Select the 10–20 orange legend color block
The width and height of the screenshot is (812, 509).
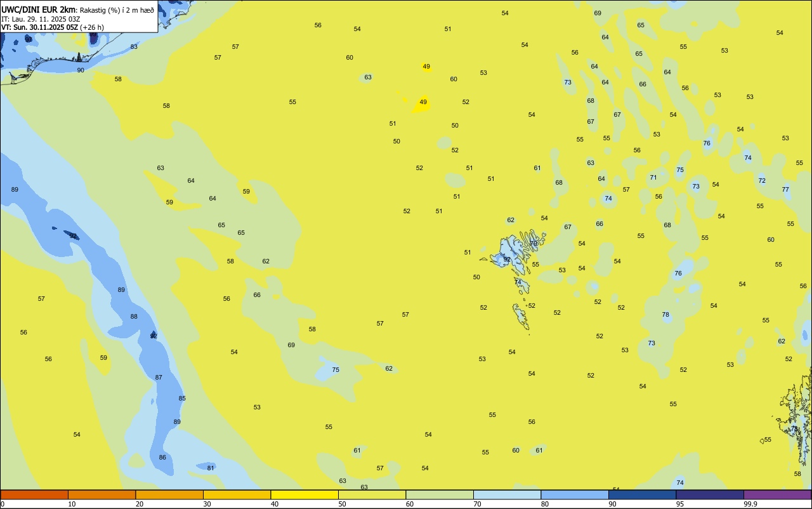pyautogui.click(x=101, y=494)
